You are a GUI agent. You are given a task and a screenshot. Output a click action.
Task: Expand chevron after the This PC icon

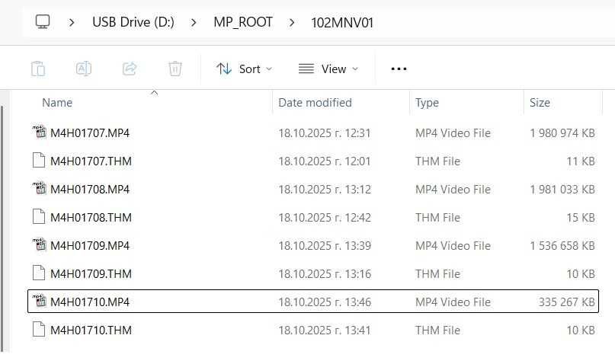[72, 22]
